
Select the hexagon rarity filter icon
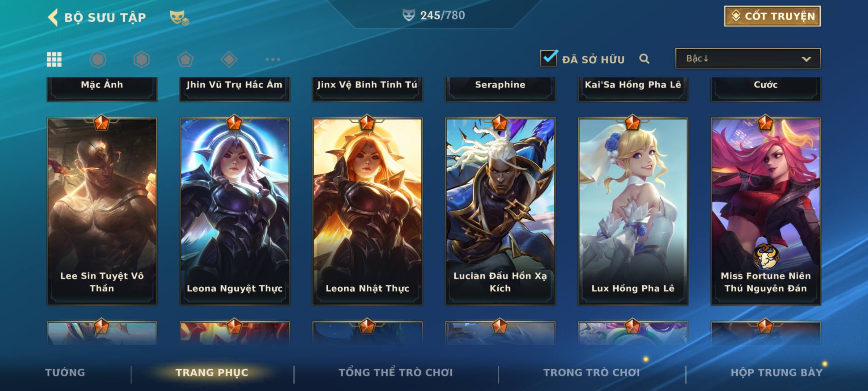click(141, 59)
